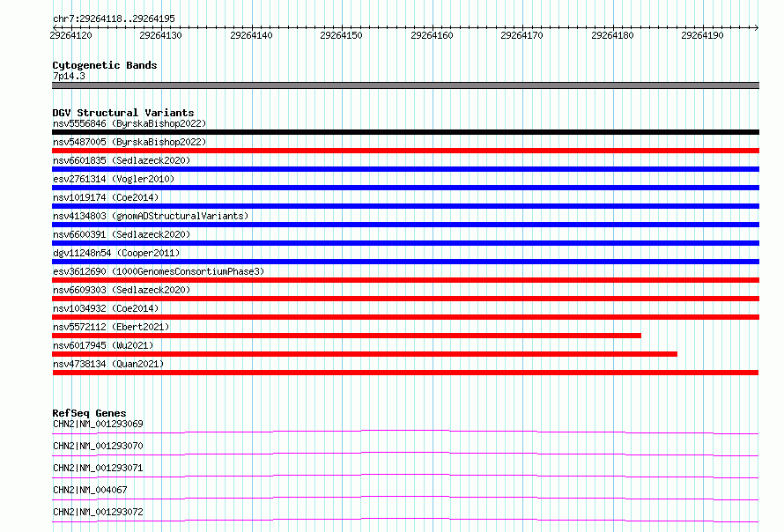Open transcript CHN2|NM_001293071 label
The image size is (784, 532).
(98, 468)
